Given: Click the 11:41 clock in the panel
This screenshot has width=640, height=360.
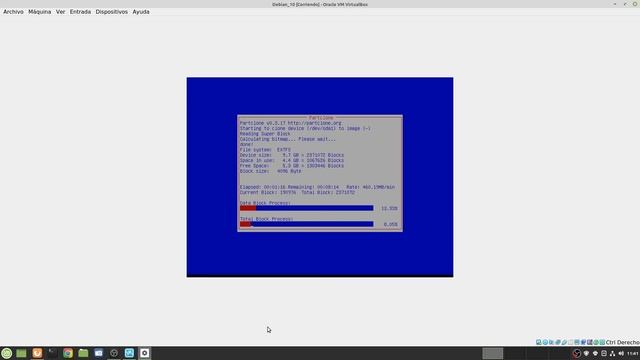Looking at the screenshot, I should [633, 353].
